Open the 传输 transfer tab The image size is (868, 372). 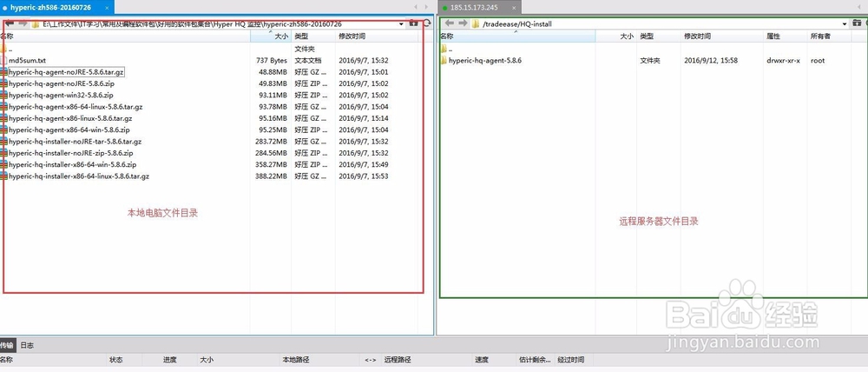(6, 345)
